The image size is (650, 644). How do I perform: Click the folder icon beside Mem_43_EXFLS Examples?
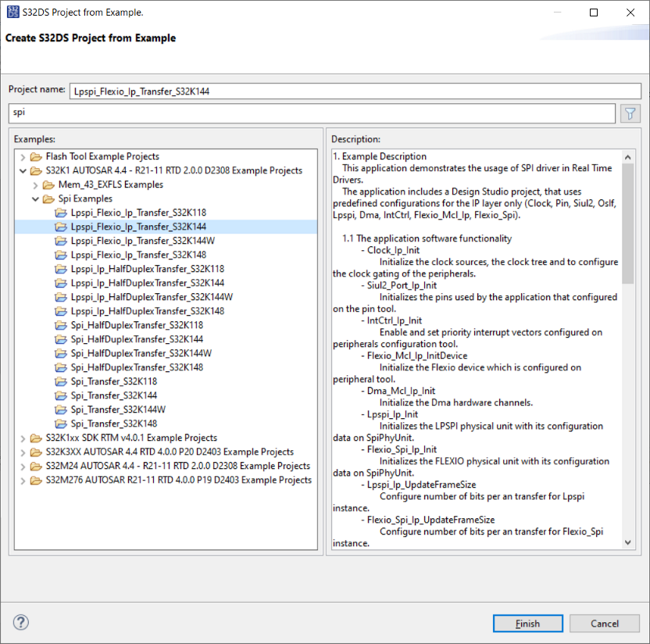45,184
